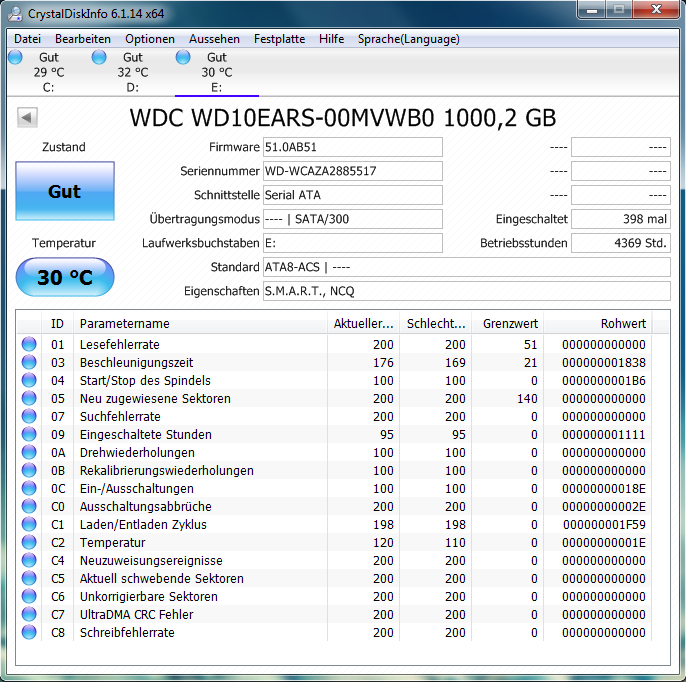Click the Parametername column header

click(200, 324)
